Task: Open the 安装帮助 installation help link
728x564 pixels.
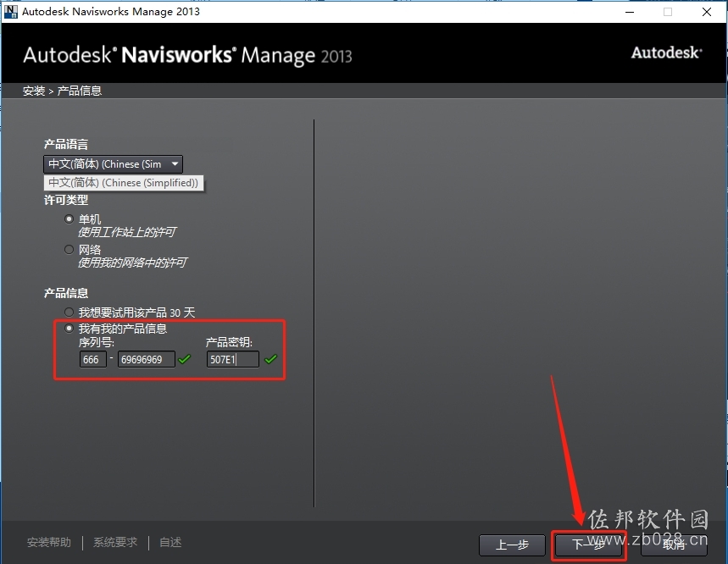Action: (49, 542)
